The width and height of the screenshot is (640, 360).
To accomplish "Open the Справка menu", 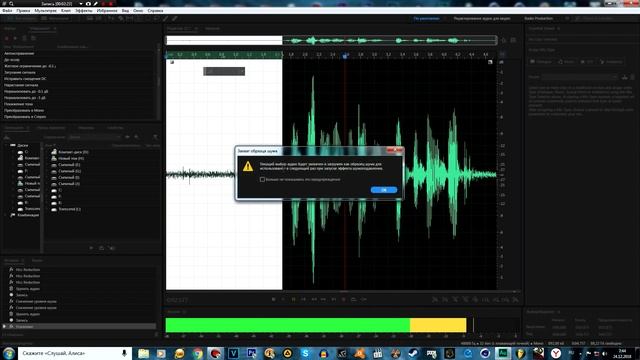I will [x=155, y=11].
